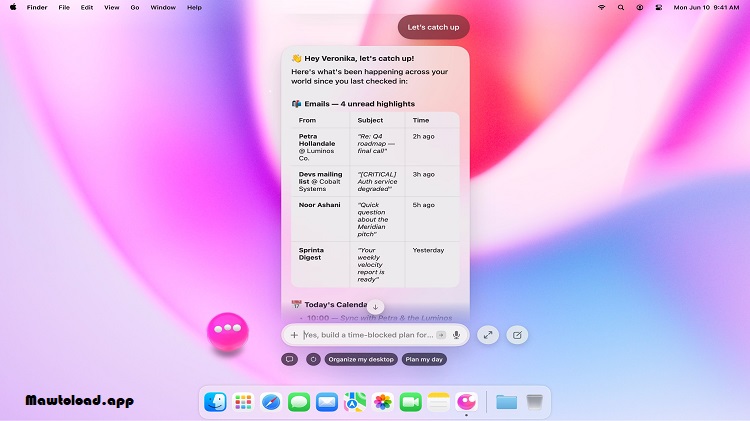Open the Edit menu
This screenshot has width=750, height=421.
tap(87, 8)
